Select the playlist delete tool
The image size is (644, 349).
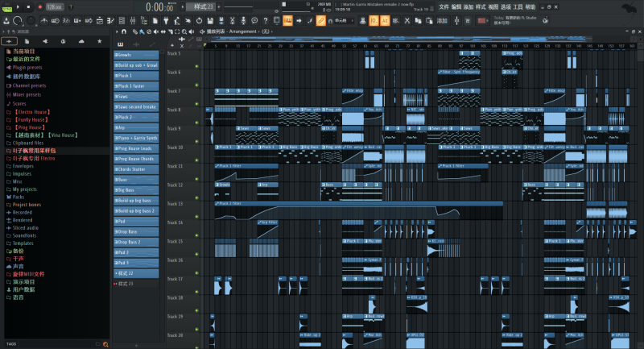149,31
